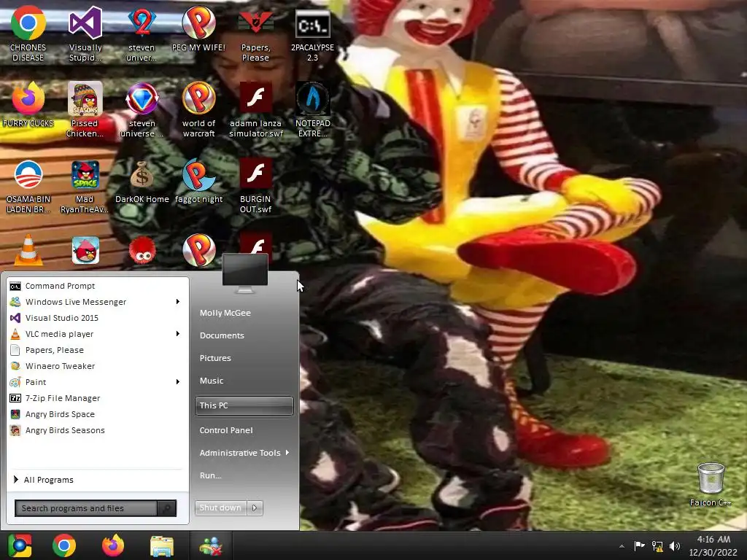Open Firefox from the taskbar

click(113, 545)
